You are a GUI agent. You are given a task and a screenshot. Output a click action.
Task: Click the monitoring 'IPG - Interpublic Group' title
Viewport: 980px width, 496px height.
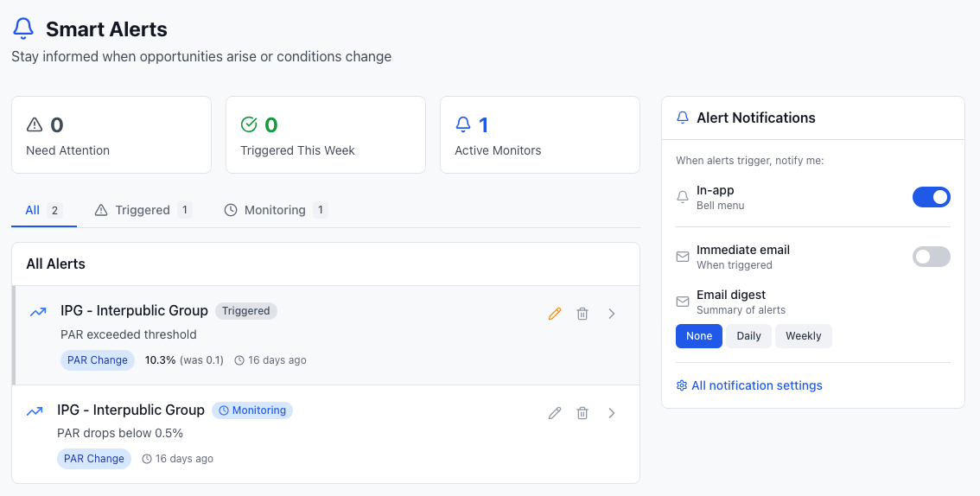pos(130,410)
